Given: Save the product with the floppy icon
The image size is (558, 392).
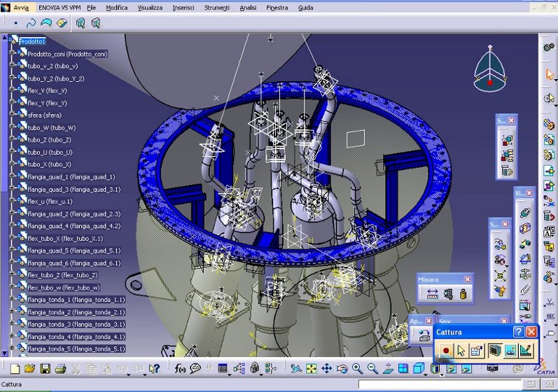Looking at the screenshot, I should pos(46,368).
